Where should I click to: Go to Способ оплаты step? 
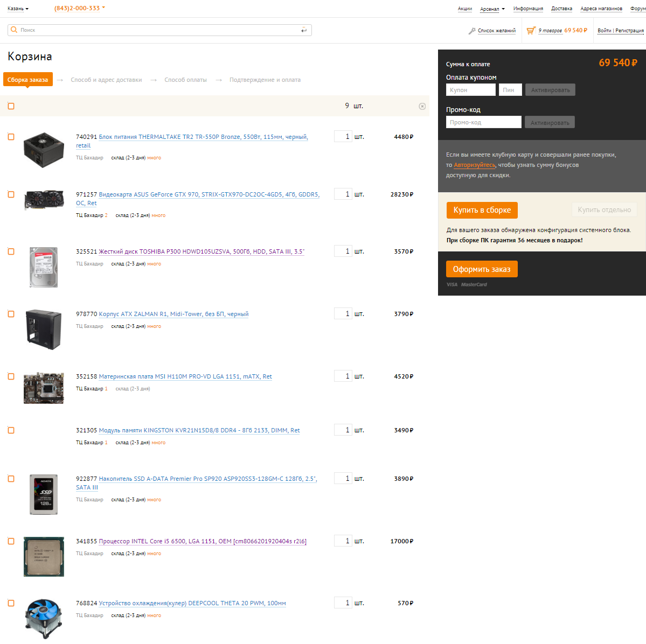185,80
